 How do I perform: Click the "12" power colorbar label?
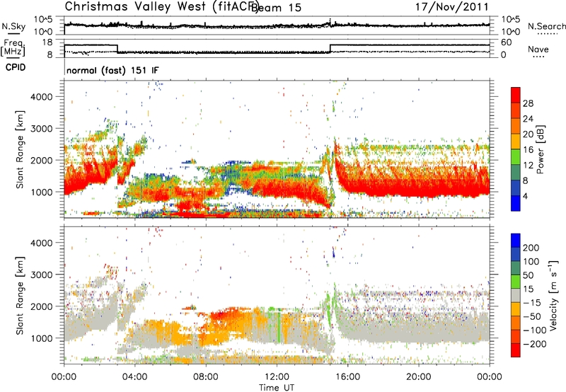tap(528, 166)
